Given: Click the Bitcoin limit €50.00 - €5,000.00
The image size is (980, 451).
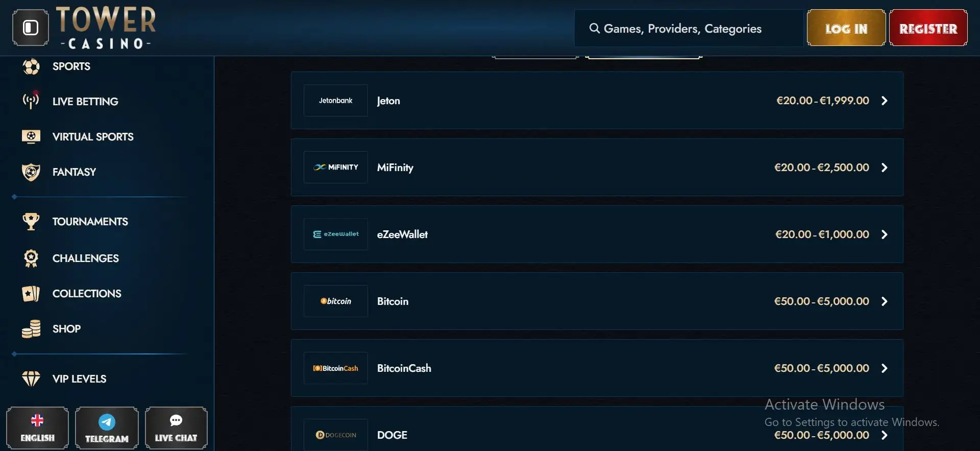Looking at the screenshot, I should pyautogui.click(x=822, y=301).
